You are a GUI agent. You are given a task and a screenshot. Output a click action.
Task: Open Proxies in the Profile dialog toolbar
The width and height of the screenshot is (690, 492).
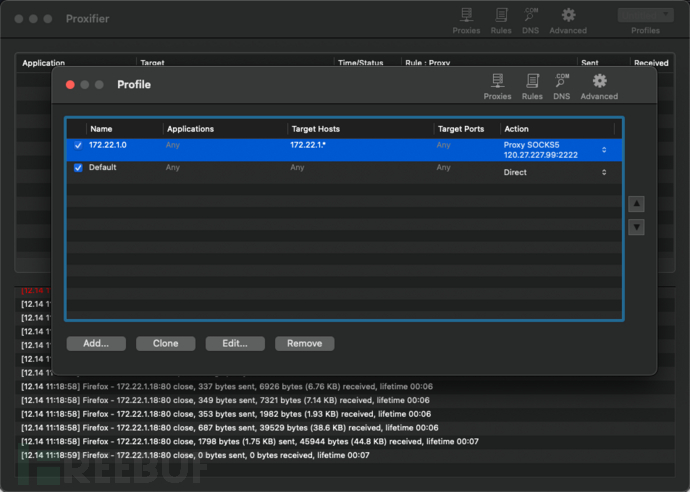click(x=497, y=87)
